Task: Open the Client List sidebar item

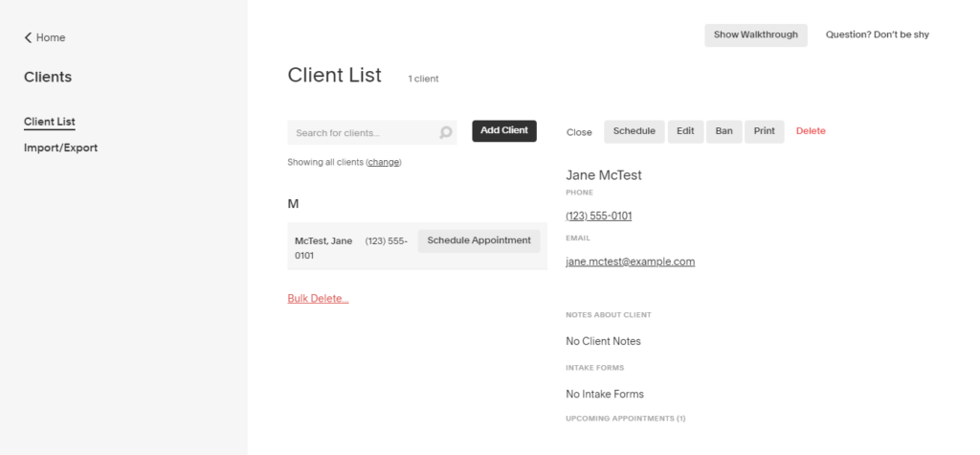Action: [x=50, y=122]
